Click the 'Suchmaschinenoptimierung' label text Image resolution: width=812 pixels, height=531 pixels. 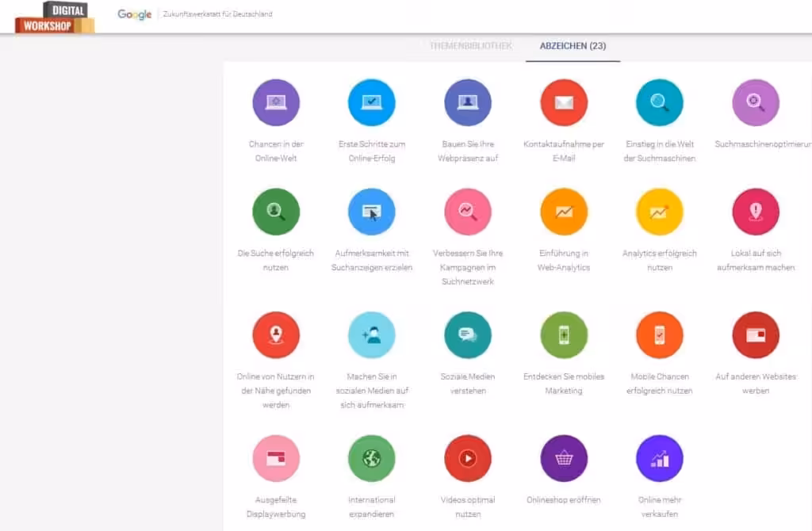click(764, 144)
